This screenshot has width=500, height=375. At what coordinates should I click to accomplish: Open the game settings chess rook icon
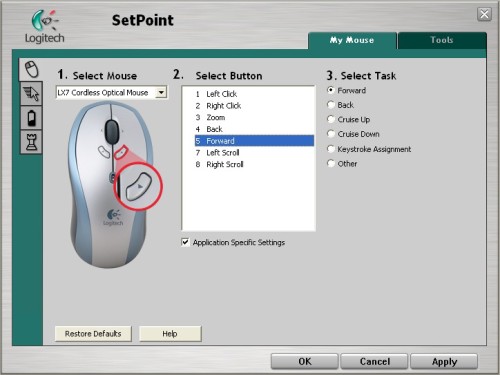(x=31, y=142)
